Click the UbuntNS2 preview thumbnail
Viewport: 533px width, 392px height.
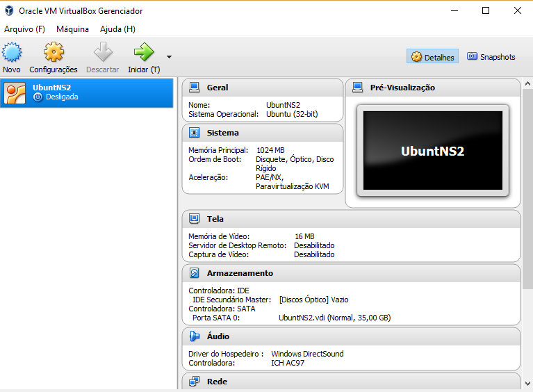433,151
